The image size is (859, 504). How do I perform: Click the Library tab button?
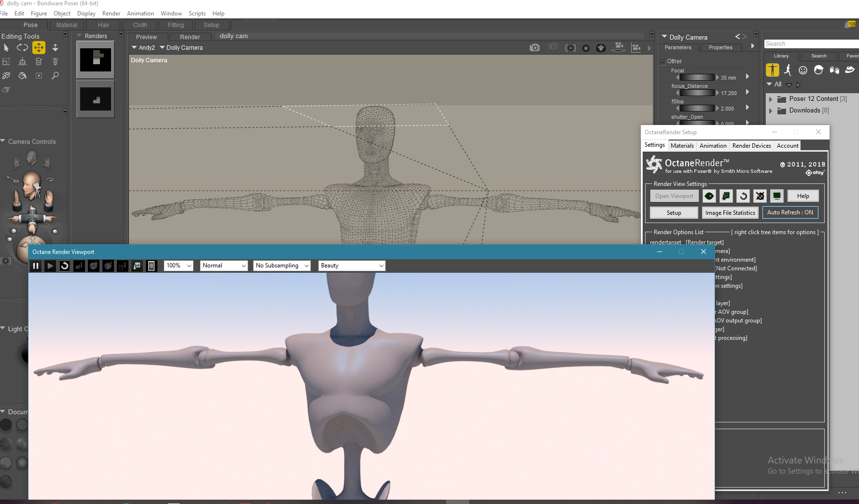(781, 56)
